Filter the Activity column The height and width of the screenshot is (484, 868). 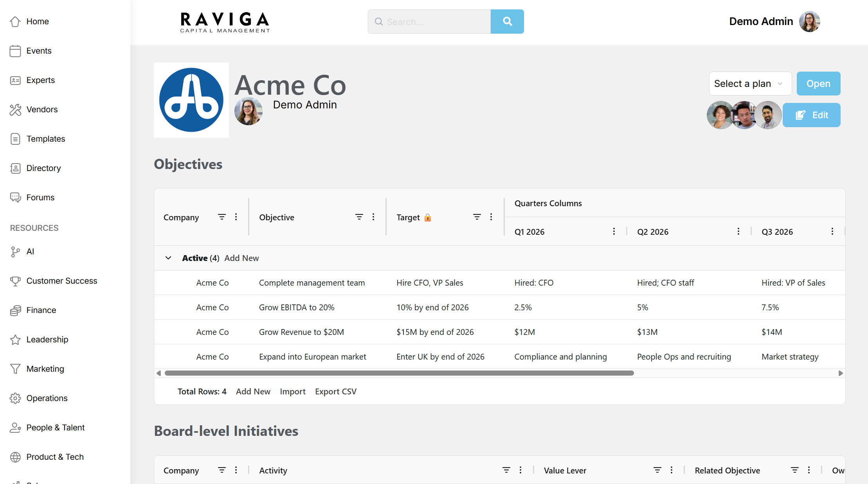click(x=506, y=470)
